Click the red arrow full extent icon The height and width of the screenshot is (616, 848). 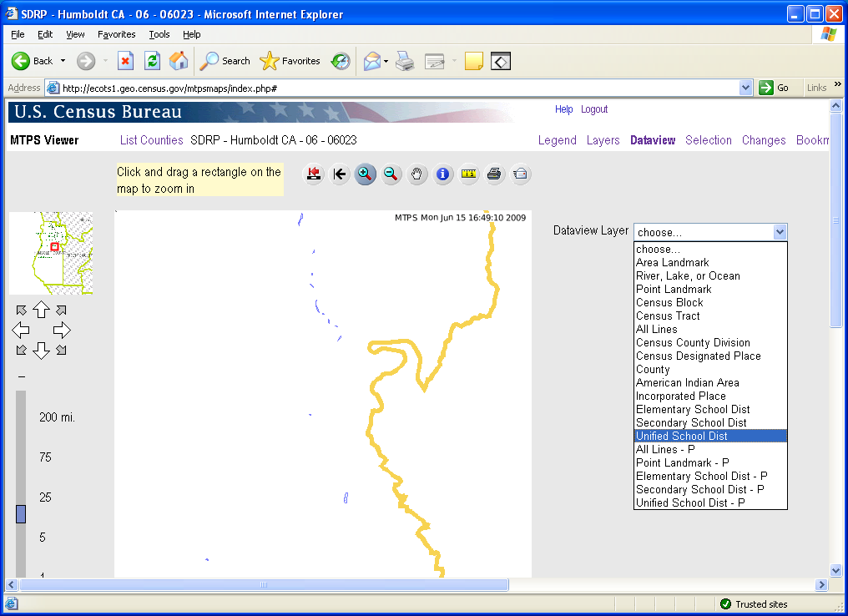point(314,174)
